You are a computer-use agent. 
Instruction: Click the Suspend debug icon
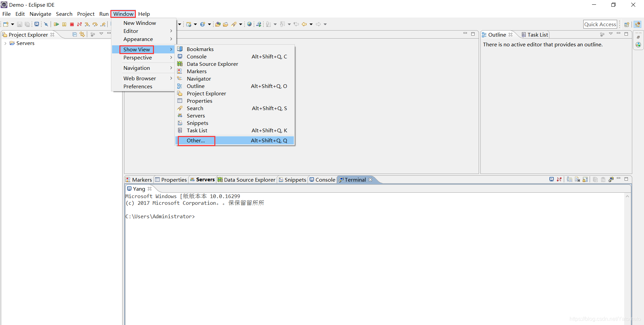[64, 24]
